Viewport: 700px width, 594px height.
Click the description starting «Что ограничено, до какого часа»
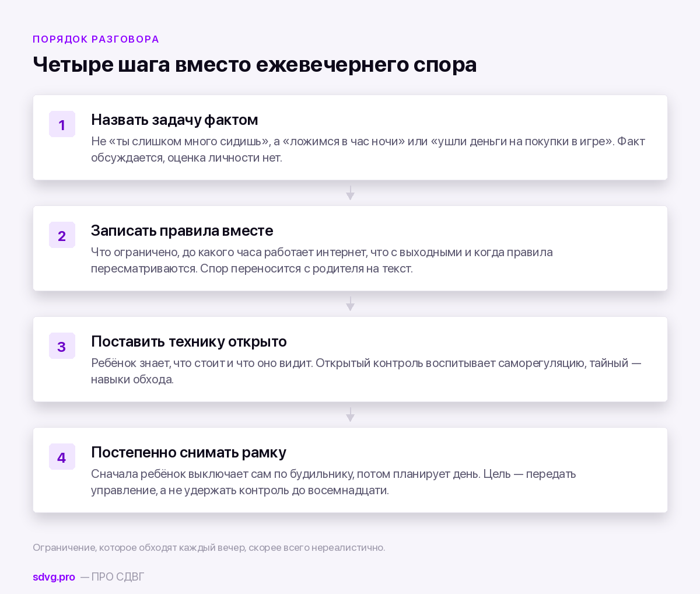(322, 260)
